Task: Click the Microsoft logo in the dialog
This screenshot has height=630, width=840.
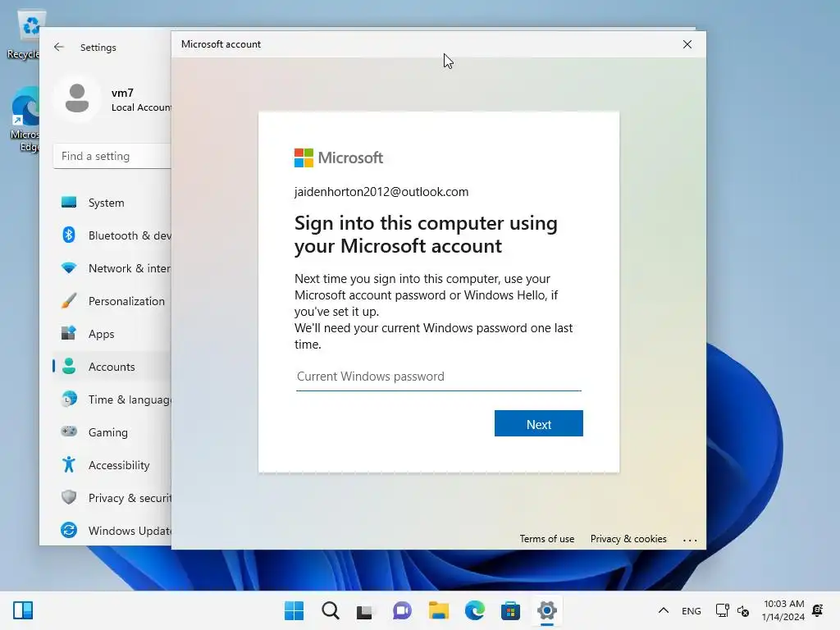Action: tap(339, 158)
